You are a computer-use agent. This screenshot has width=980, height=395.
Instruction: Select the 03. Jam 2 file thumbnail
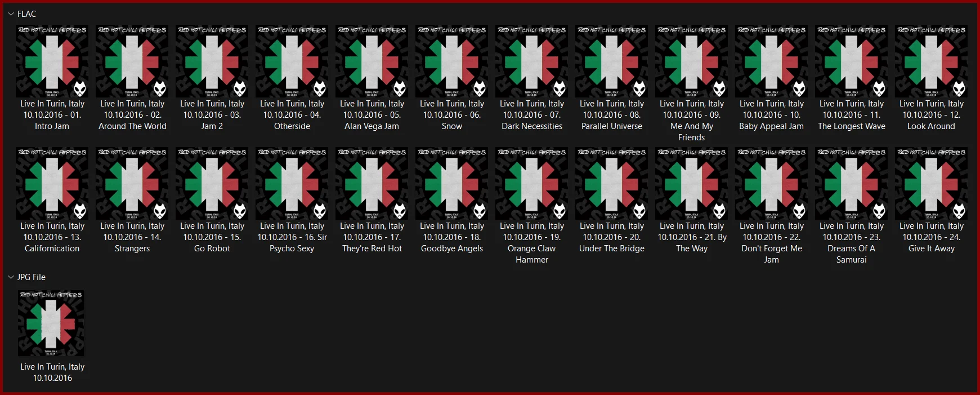[212, 61]
